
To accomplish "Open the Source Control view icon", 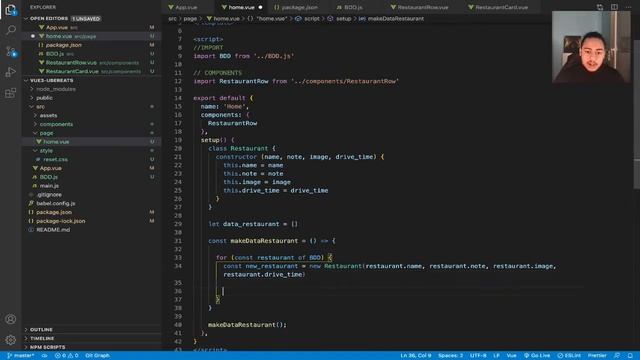I will coord(11,51).
